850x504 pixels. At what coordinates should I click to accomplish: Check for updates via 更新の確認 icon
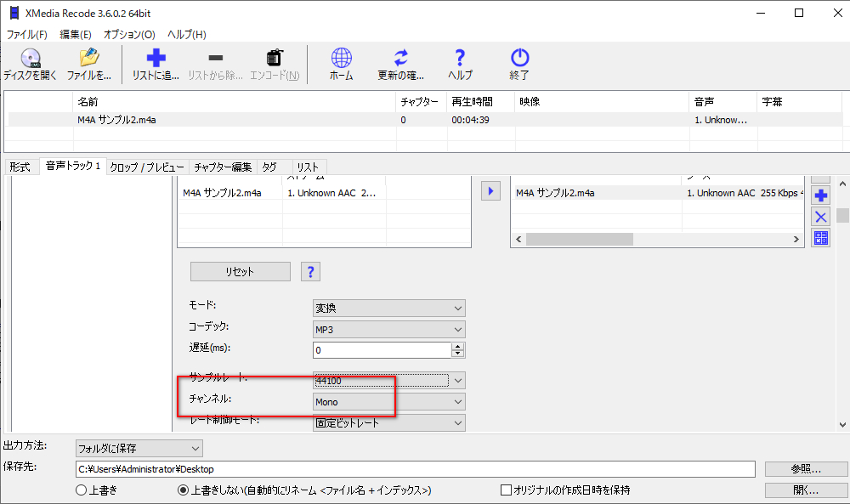pyautogui.click(x=400, y=59)
